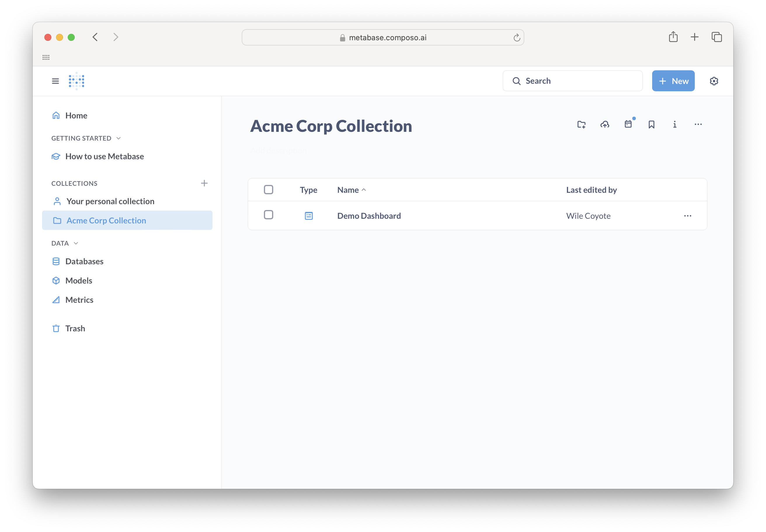The width and height of the screenshot is (766, 532).
Task: Toggle the sidebar with the hamburger icon
Action: click(55, 81)
